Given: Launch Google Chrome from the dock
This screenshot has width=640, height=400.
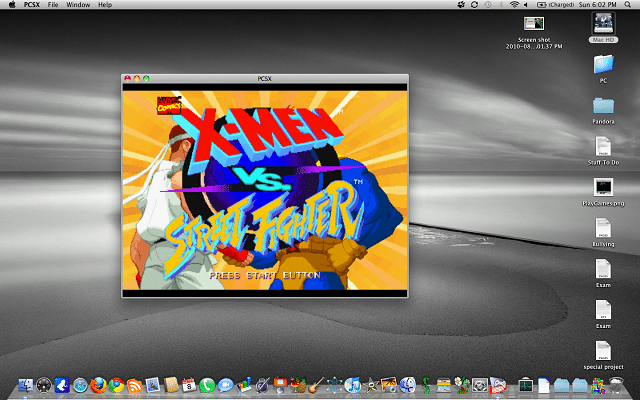Looking at the screenshot, I should tap(116, 385).
